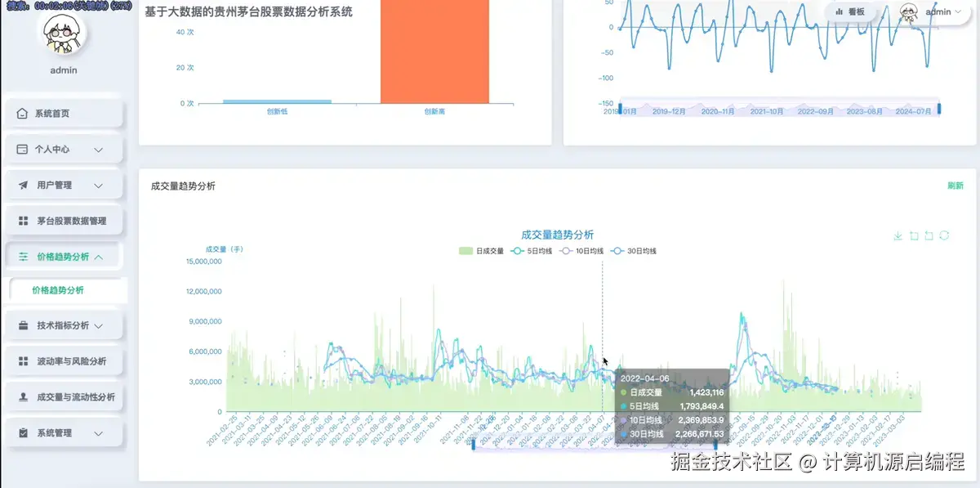Click the 成交量（手） axis title
The height and width of the screenshot is (488, 980).
coord(225,249)
